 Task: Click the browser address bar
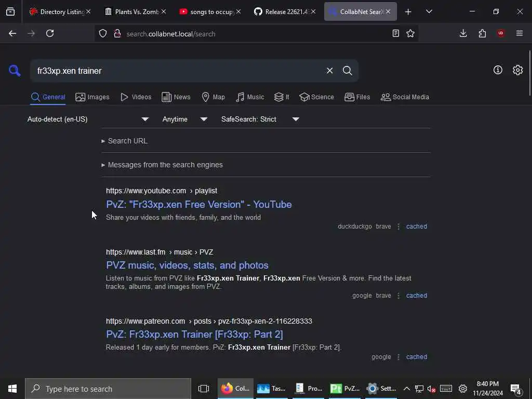256,34
